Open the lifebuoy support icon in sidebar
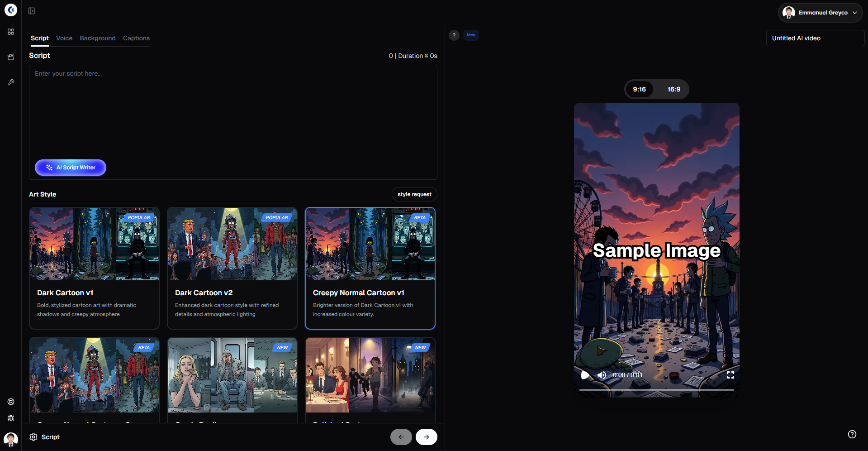 [x=11, y=402]
